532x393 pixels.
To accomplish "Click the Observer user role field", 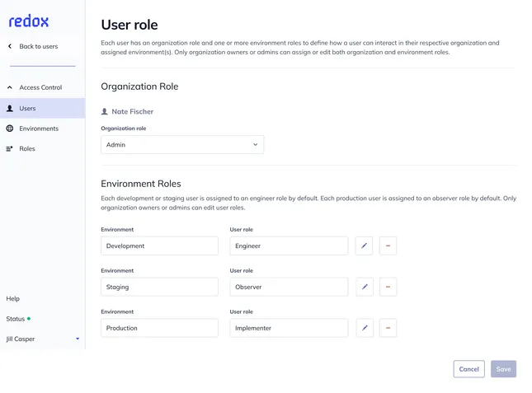I will coord(289,287).
